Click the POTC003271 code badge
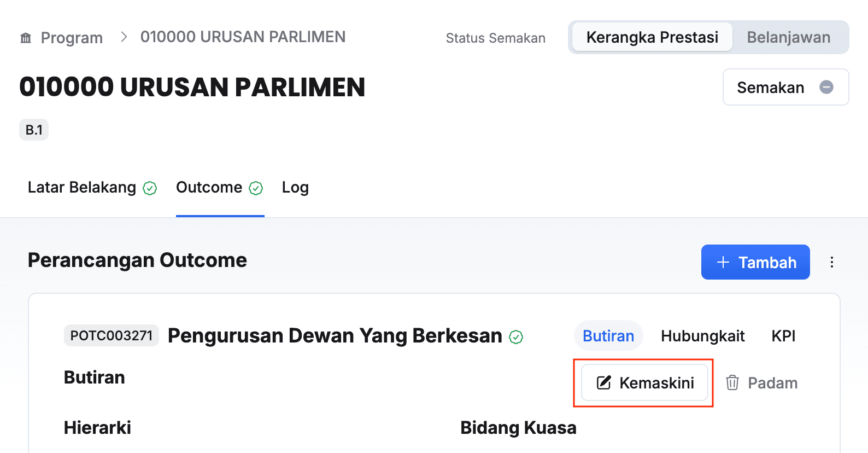This screenshot has height=453, width=868. click(x=111, y=335)
